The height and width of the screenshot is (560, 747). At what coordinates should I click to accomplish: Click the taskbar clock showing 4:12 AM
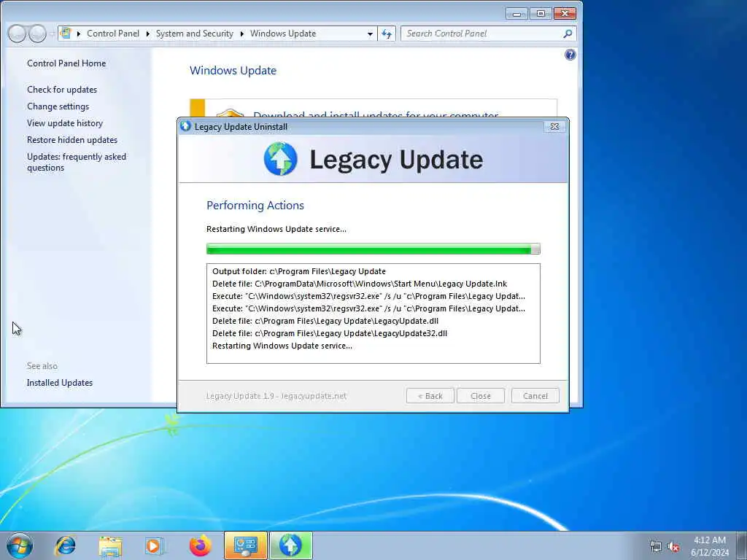click(x=709, y=546)
